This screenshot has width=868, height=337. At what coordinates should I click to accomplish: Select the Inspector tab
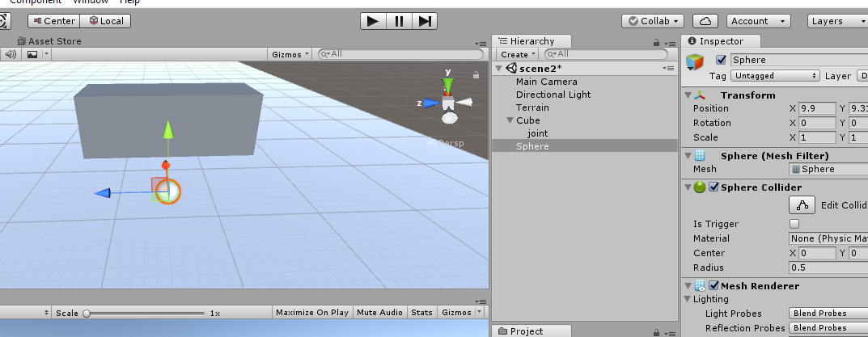point(721,41)
